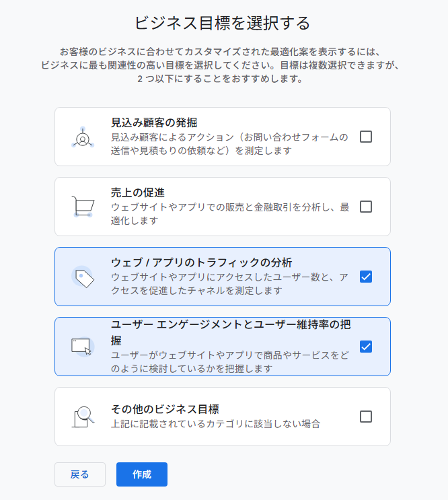Select the 売上の促進 card title
The width and height of the screenshot is (448, 500).
[138, 192]
